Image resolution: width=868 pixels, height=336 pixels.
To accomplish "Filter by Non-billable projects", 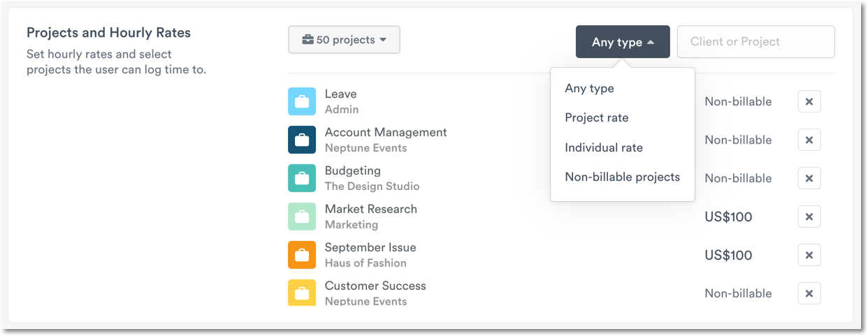I will point(622,177).
